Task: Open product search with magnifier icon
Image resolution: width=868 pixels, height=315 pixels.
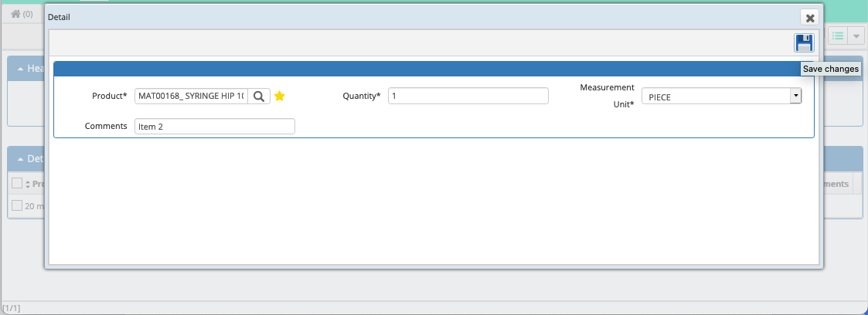Action: coord(258,97)
